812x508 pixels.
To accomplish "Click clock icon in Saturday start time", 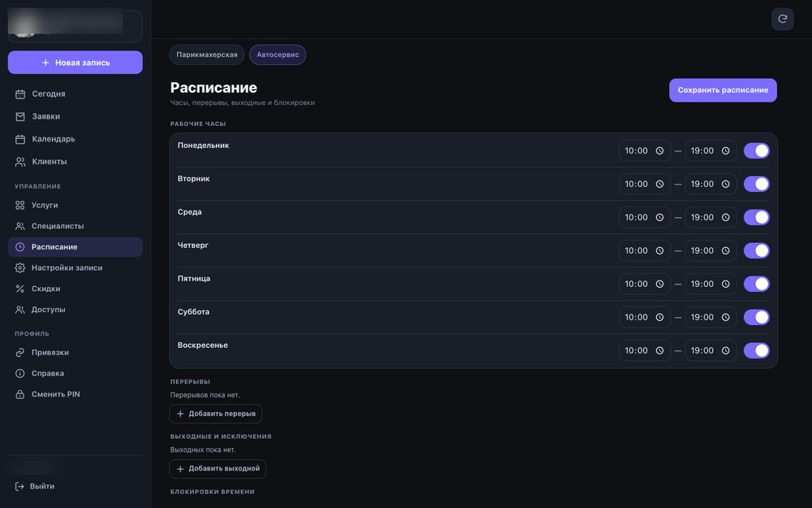I will click(x=659, y=317).
